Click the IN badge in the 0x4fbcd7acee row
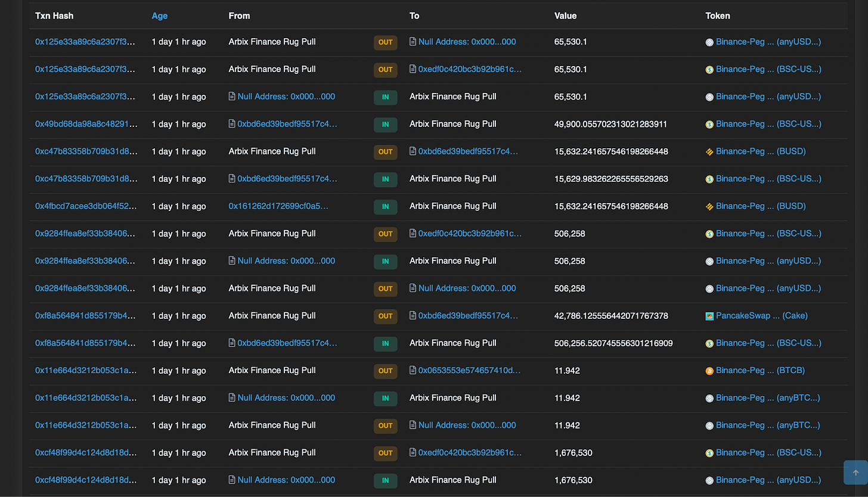The height and width of the screenshot is (497, 868). (386, 206)
